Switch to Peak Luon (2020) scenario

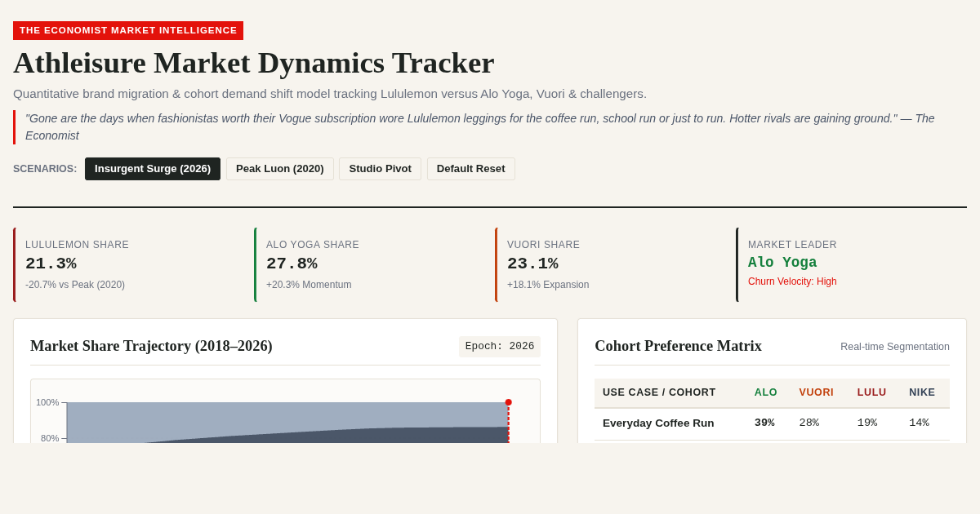280,169
